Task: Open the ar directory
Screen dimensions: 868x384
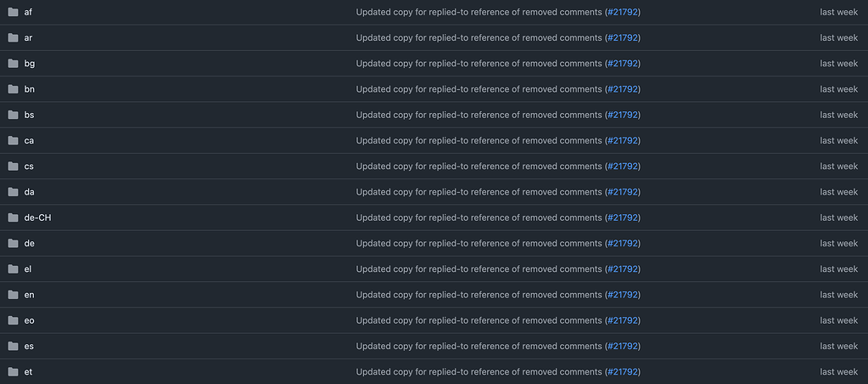Action: tap(29, 38)
